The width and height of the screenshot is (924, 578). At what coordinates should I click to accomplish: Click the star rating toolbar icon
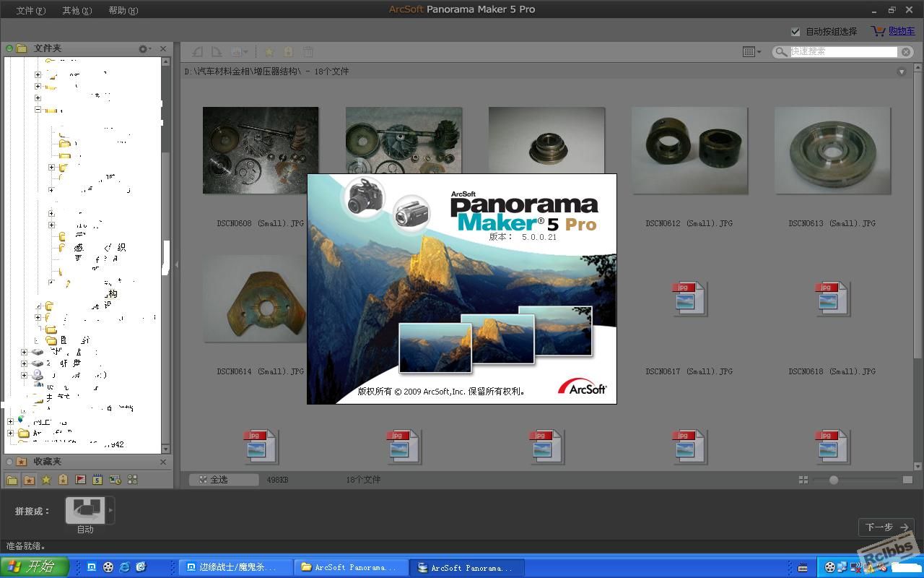tap(269, 52)
